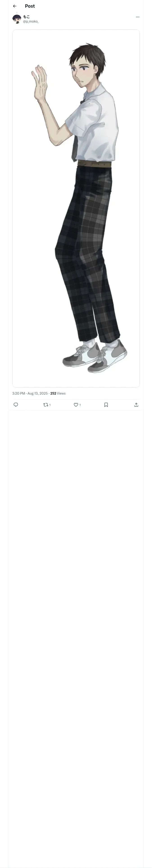This screenshot has height=868, width=152.
Task: Like the post with the heart icon
Action: [x=76, y=405]
